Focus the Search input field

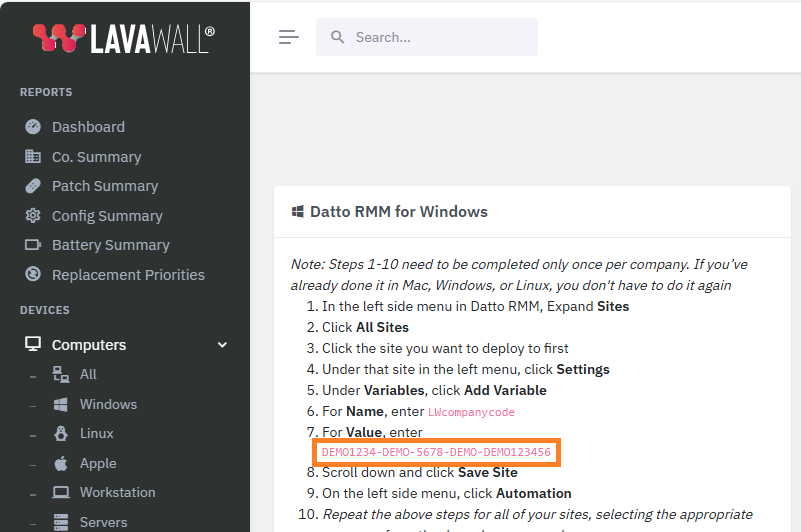[427, 37]
